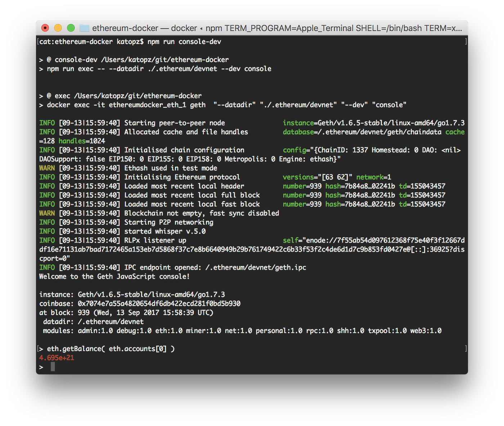Click the database=/.ethereum/devnet/geth/chaindata value
The image size is (504, 426).
[362, 132]
